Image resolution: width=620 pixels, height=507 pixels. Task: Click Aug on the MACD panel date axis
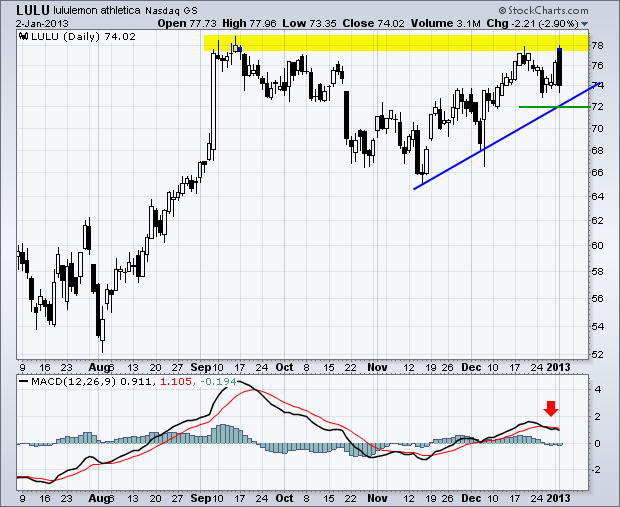tap(99, 498)
